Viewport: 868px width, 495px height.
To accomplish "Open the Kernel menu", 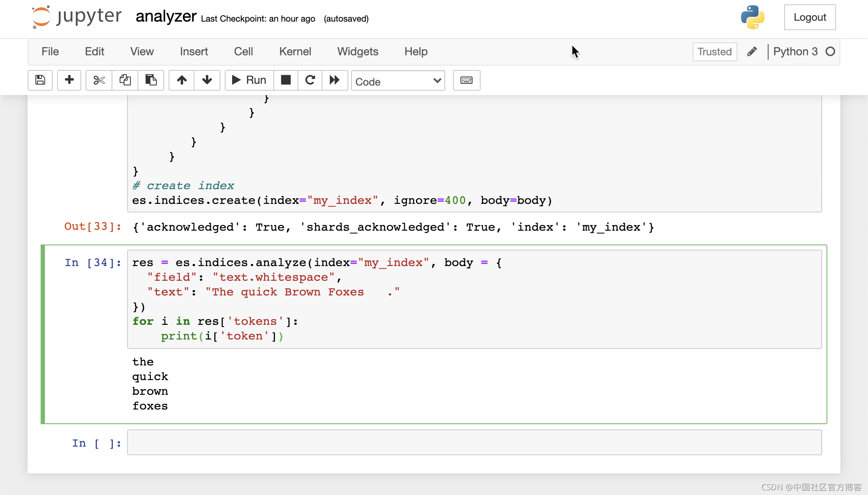I will point(295,51).
